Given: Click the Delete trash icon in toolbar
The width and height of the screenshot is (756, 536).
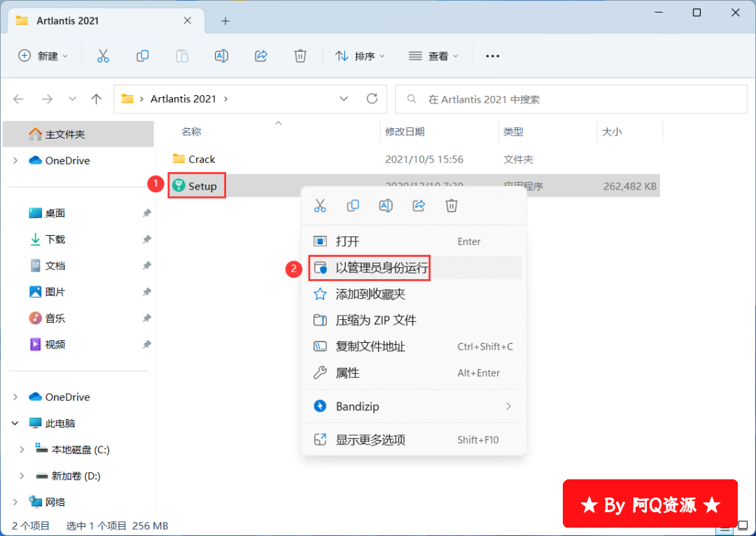Looking at the screenshot, I should 300,56.
